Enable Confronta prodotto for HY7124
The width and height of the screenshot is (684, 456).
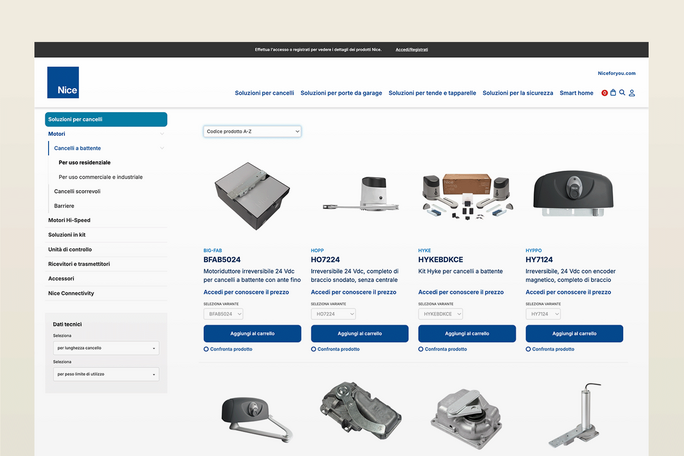tap(529, 349)
